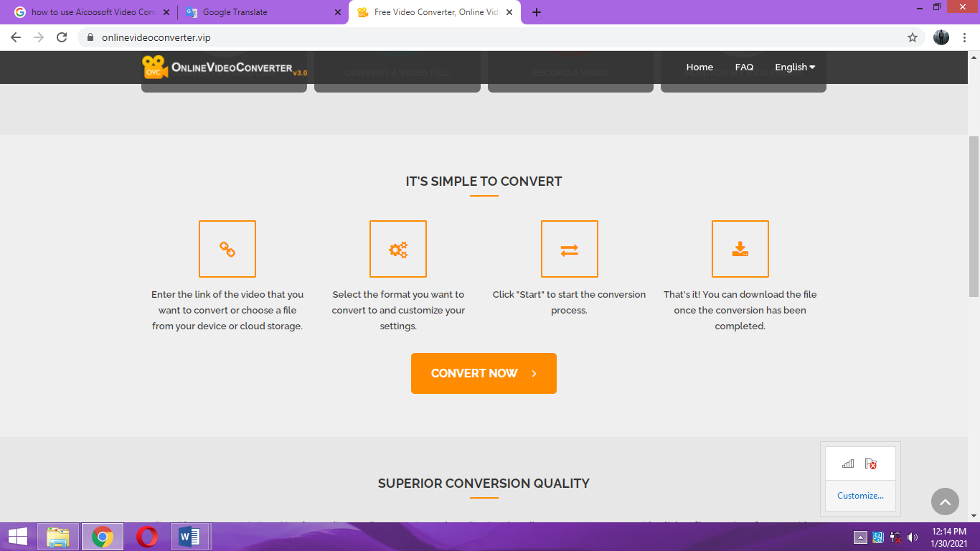Click the IT'S SIMPLE TO CONVERT heading
This screenshot has width=980, height=551.
484,182
